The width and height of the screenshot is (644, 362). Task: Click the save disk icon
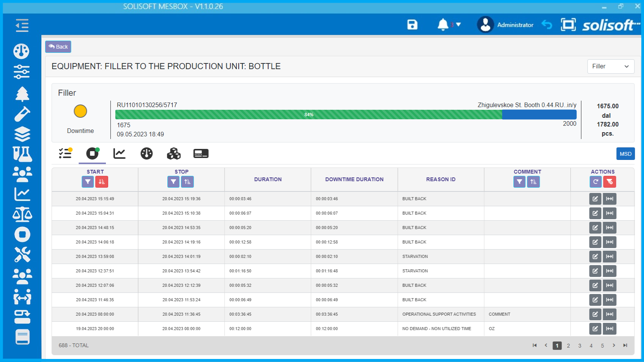412,25
